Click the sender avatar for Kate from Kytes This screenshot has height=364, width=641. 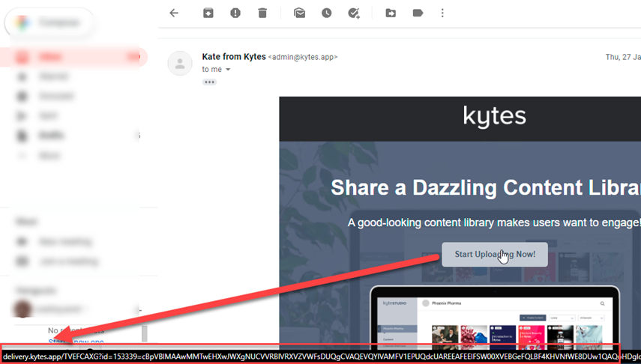(x=180, y=64)
